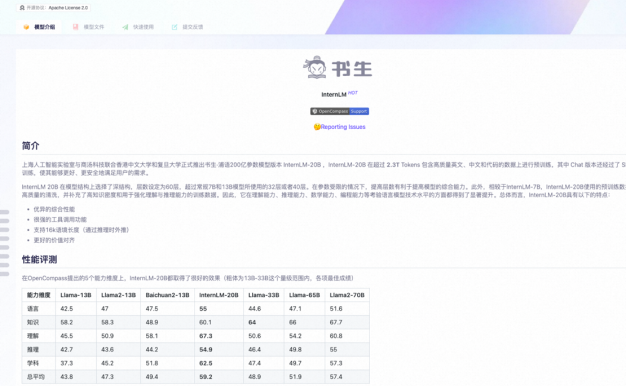Screen dimensions: 626x386
Task: Click the InternLM title under the logo
Action: 334,95
